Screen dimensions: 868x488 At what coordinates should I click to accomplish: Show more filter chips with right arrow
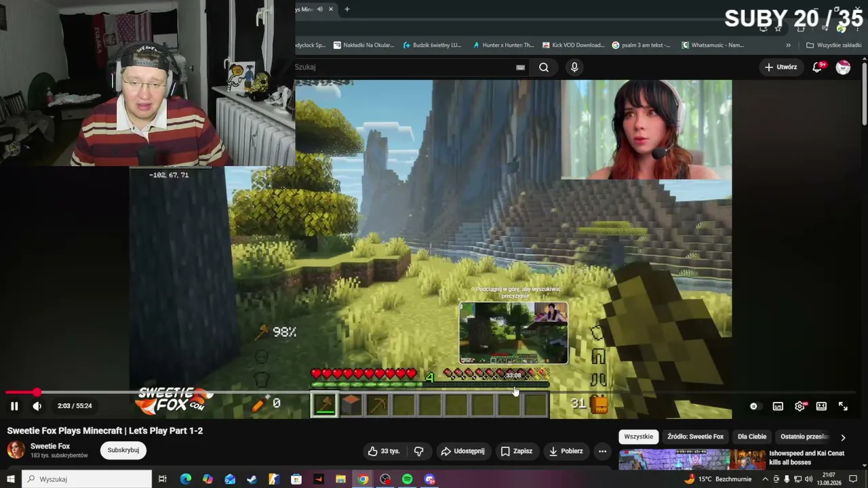click(843, 437)
